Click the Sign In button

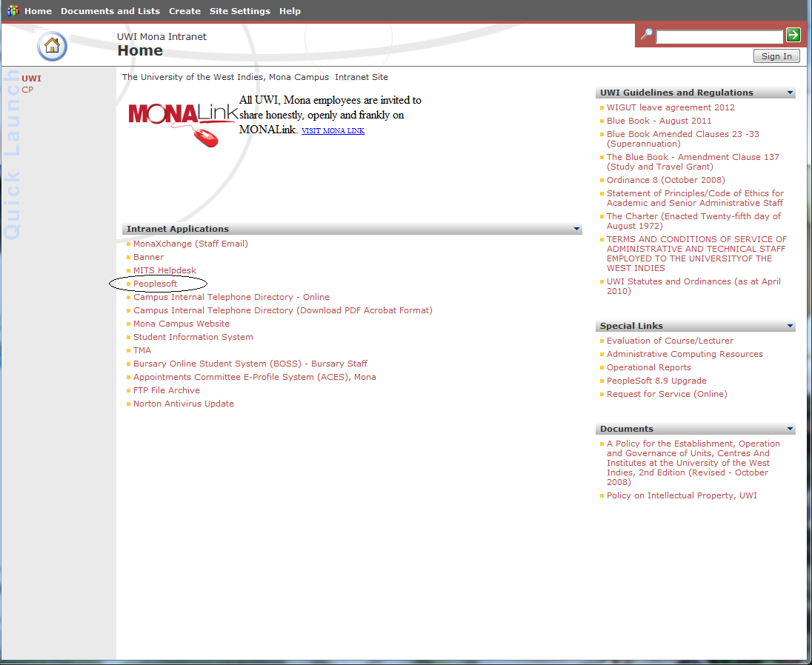[x=776, y=56]
